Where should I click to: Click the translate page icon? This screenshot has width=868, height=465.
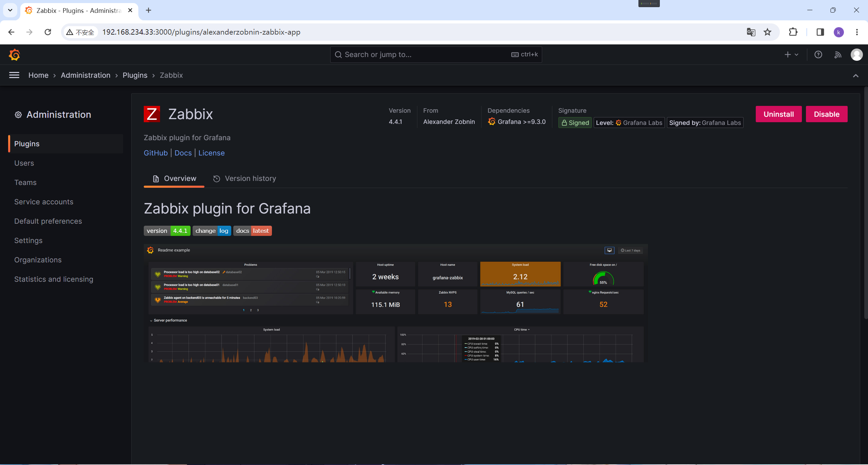pyautogui.click(x=751, y=32)
